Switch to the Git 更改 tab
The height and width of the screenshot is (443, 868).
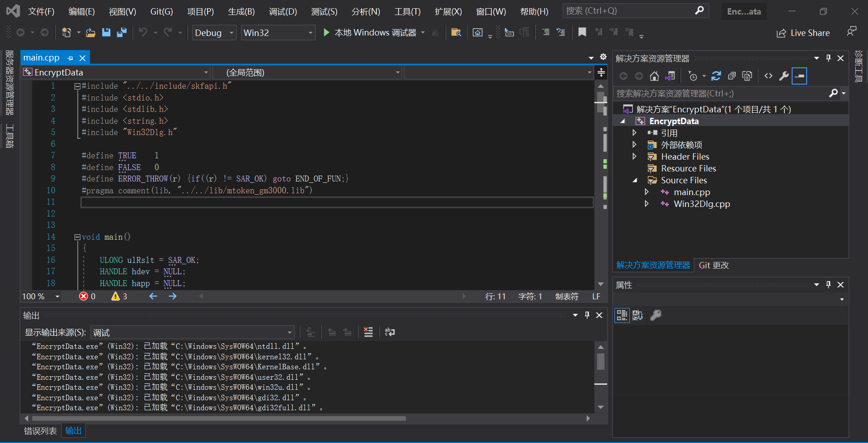click(x=713, y=265)
